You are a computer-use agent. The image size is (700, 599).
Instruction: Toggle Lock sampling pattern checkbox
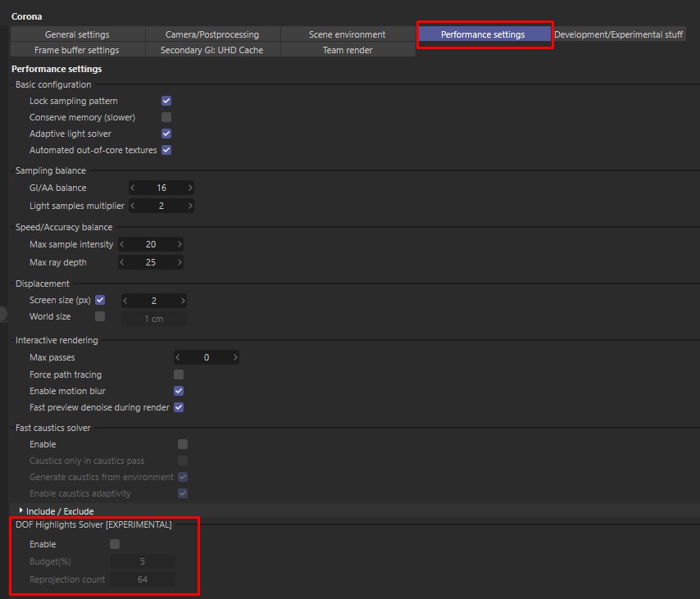pos(166,101)
